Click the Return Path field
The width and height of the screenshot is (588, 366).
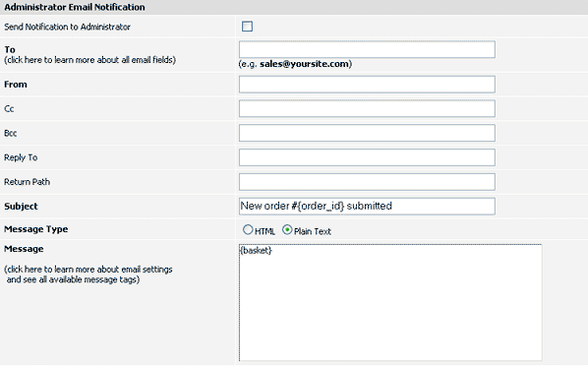pos(367,182)
